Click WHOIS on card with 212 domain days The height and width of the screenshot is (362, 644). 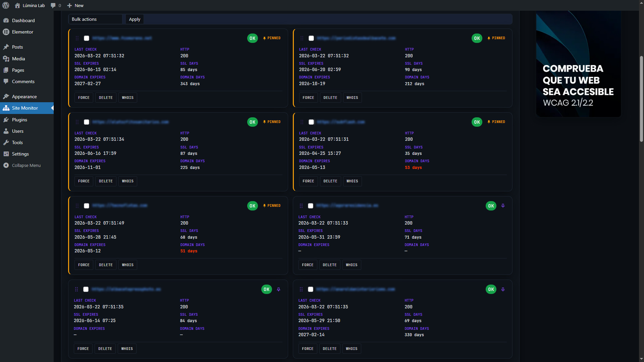pos(352,98)
